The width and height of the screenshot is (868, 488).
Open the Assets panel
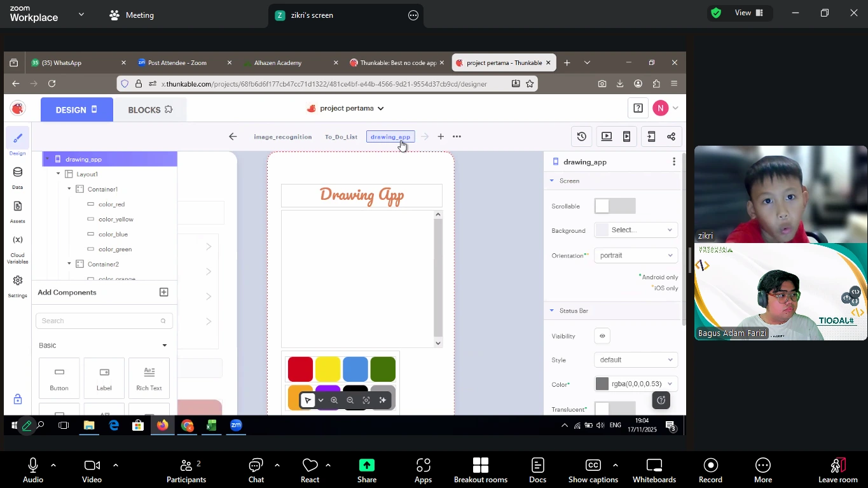pos(18,212)
